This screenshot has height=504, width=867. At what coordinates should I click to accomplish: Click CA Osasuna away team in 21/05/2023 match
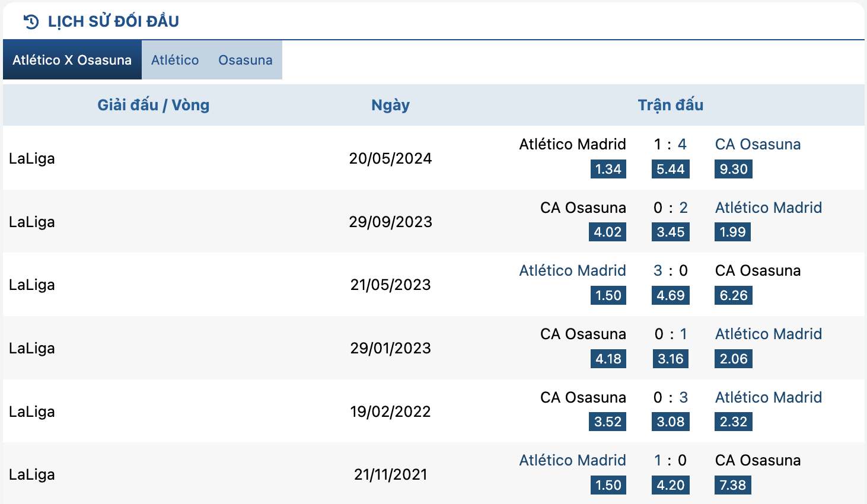758,270
